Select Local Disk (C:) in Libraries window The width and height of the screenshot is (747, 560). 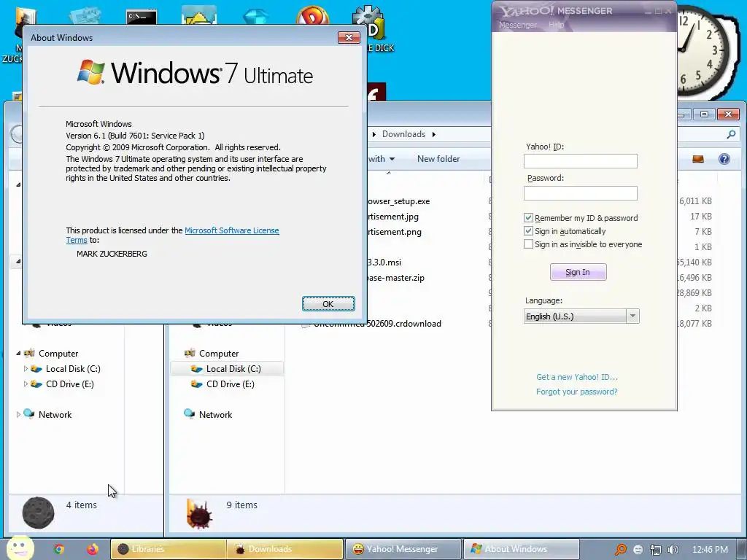pyautogui.click(x=73, y=368)
